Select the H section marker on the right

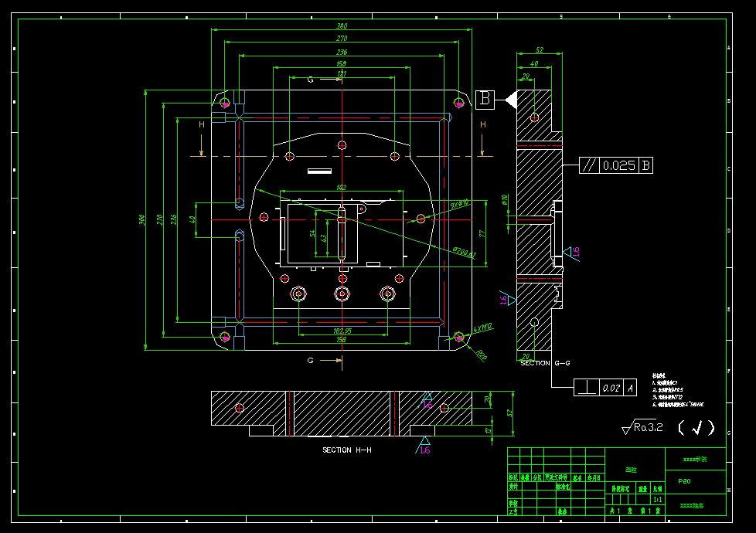click(482, 124)
